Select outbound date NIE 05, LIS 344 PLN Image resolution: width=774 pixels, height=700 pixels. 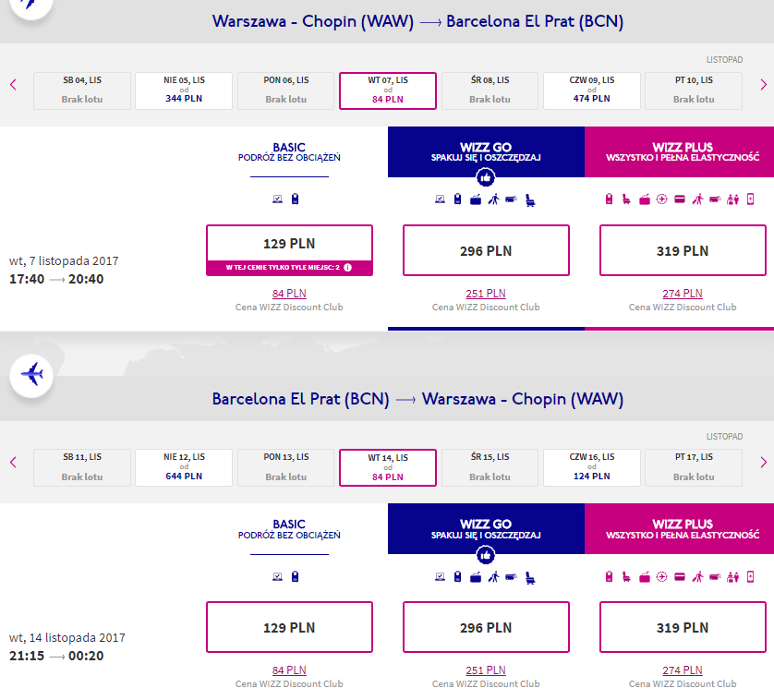(x=184, y=91)
